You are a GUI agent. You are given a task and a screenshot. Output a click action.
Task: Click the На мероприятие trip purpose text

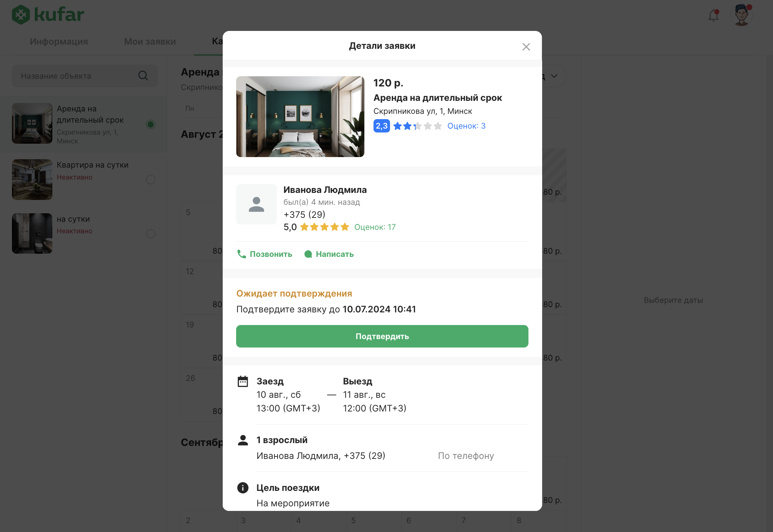[x=293, y=503]
